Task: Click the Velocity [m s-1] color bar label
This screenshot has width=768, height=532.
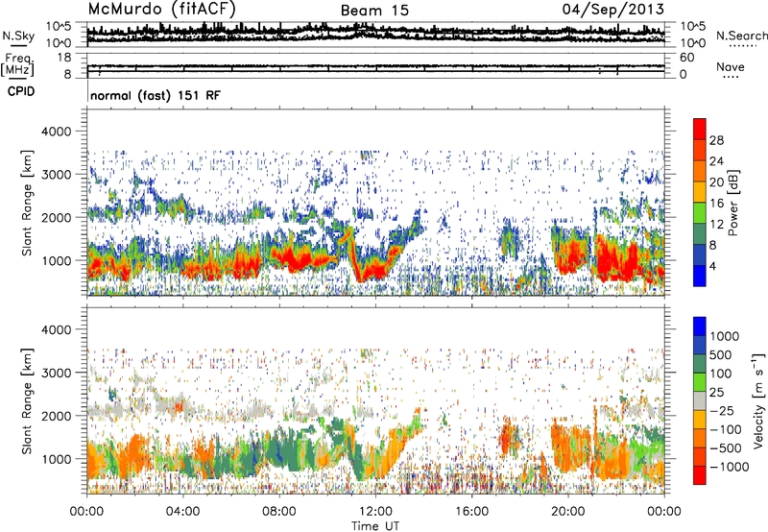Action: pos(758,400)
